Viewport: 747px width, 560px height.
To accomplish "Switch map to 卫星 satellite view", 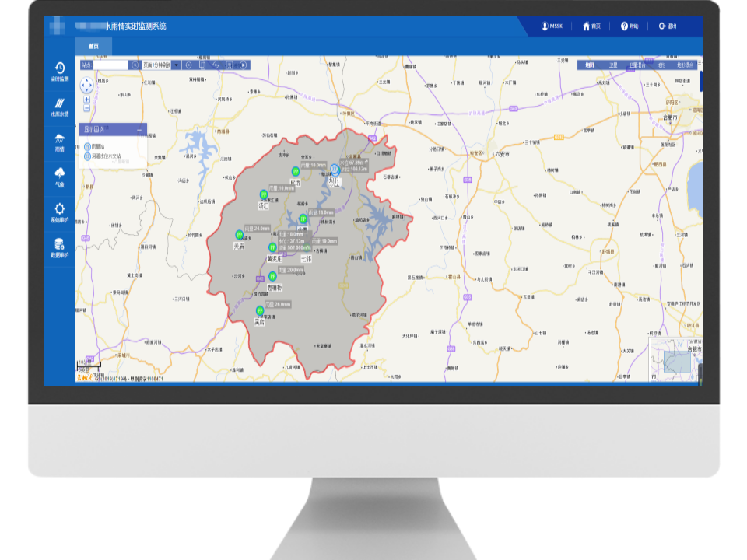I will point(613,65).
